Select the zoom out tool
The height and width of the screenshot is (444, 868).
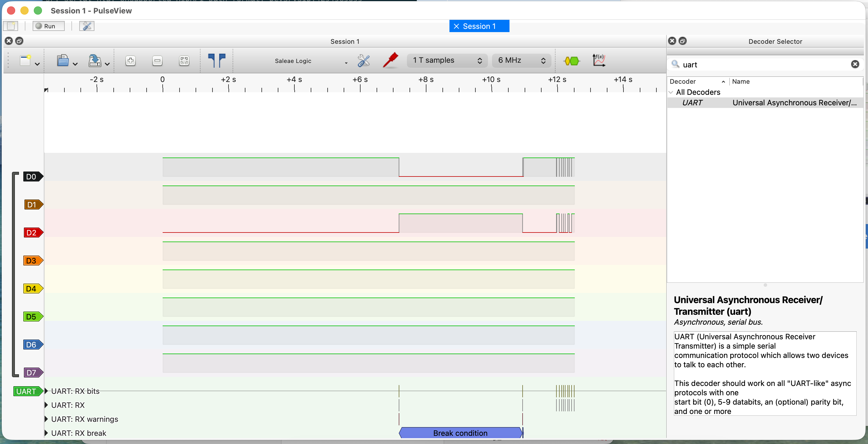tap(157, 61)
